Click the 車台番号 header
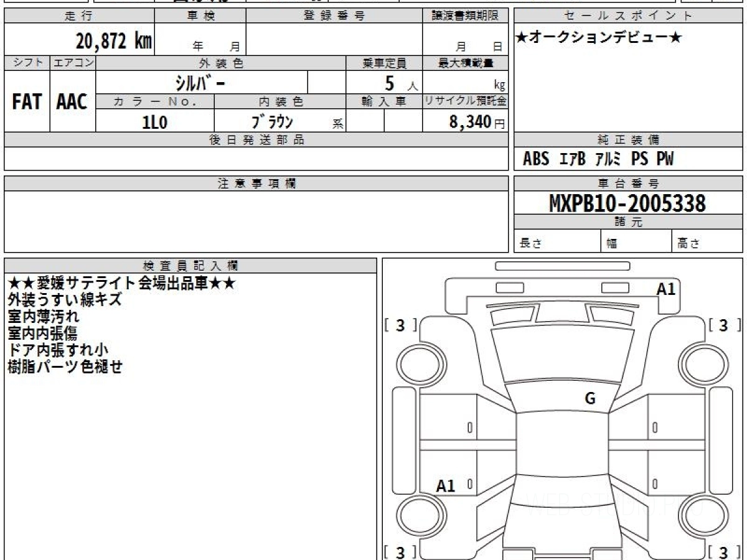Screen dimensions: 747x560 (629, 184)
